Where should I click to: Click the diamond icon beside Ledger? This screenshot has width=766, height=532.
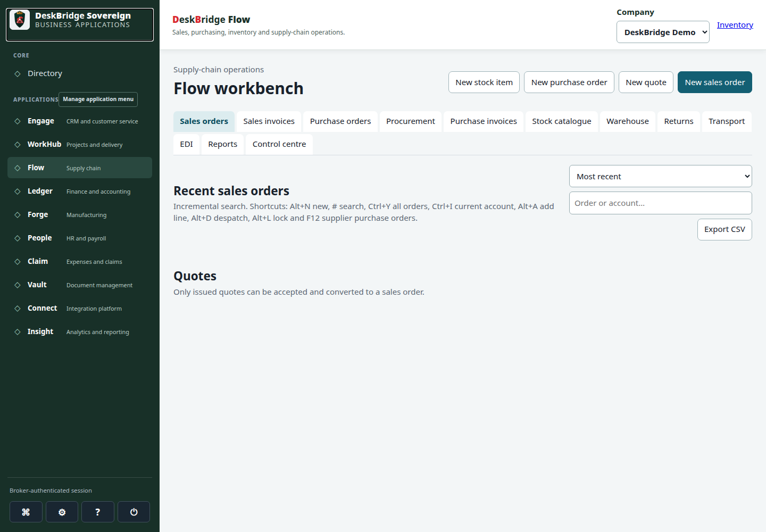18,192
